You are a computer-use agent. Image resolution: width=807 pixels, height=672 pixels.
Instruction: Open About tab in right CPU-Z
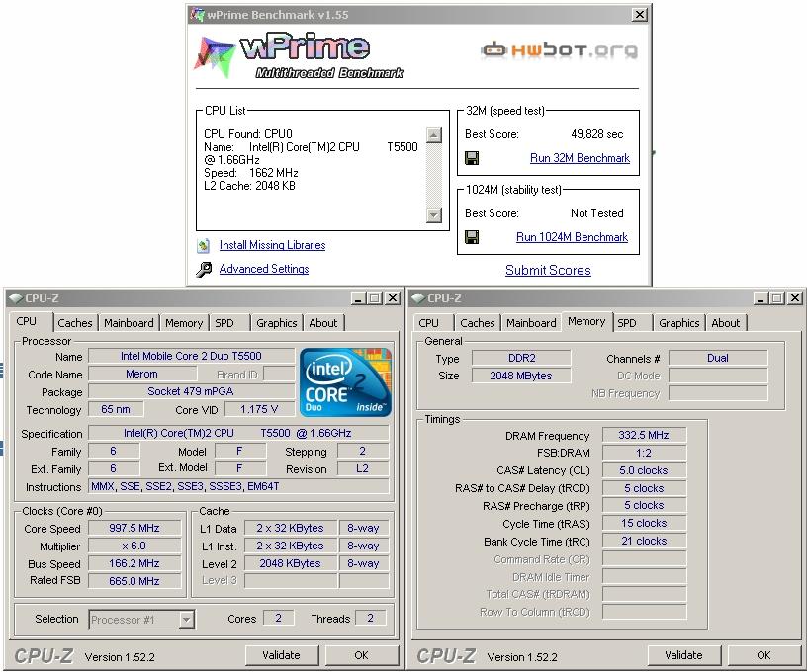click(x=726, y=323)
